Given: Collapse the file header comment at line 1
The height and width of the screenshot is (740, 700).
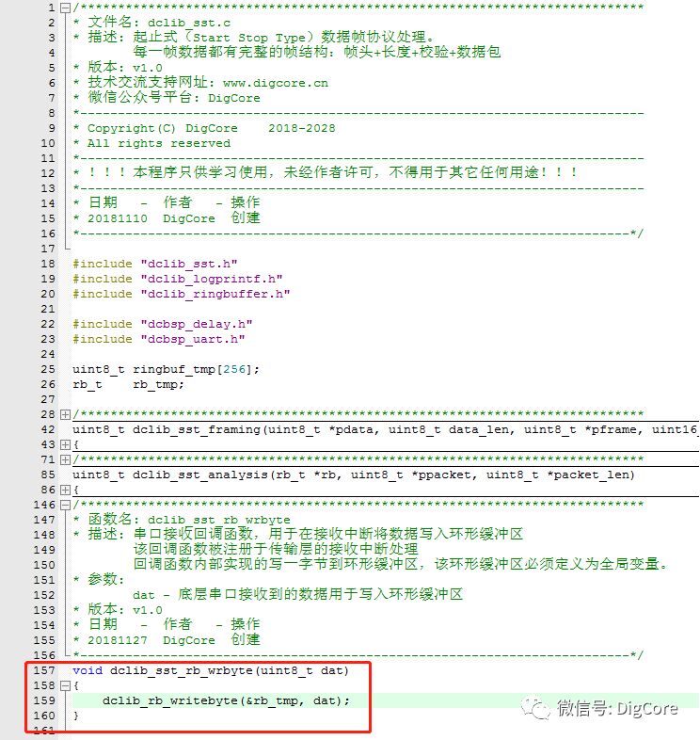Looking at the screenshot, I should point(66,8).
